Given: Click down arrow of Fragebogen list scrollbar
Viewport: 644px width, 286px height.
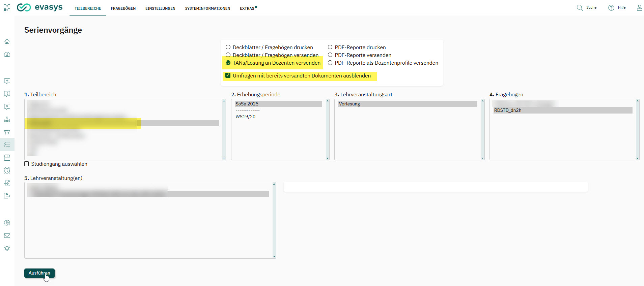Looking at the screenshot, I should point(638,158).
